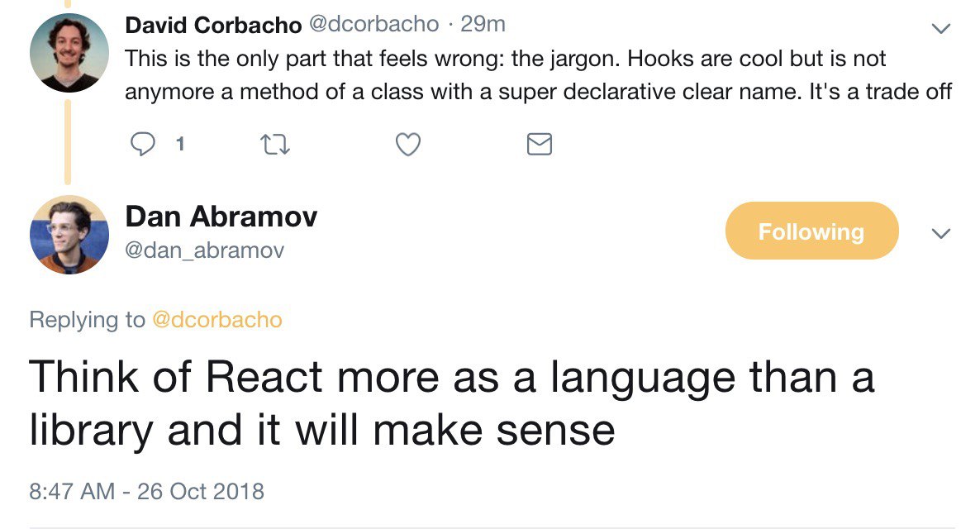Visit the @dcorbacho handle in tweet header
The height and width of the screenshot is (529, 980).
373,25
